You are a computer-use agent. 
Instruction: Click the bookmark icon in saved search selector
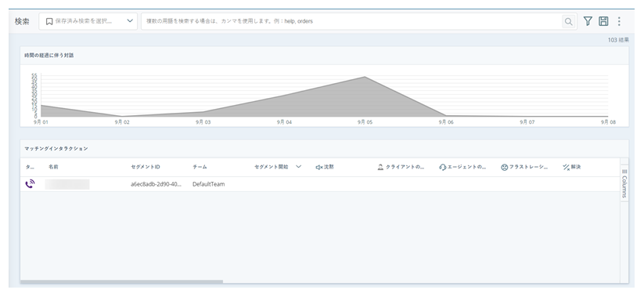(49, 21)
